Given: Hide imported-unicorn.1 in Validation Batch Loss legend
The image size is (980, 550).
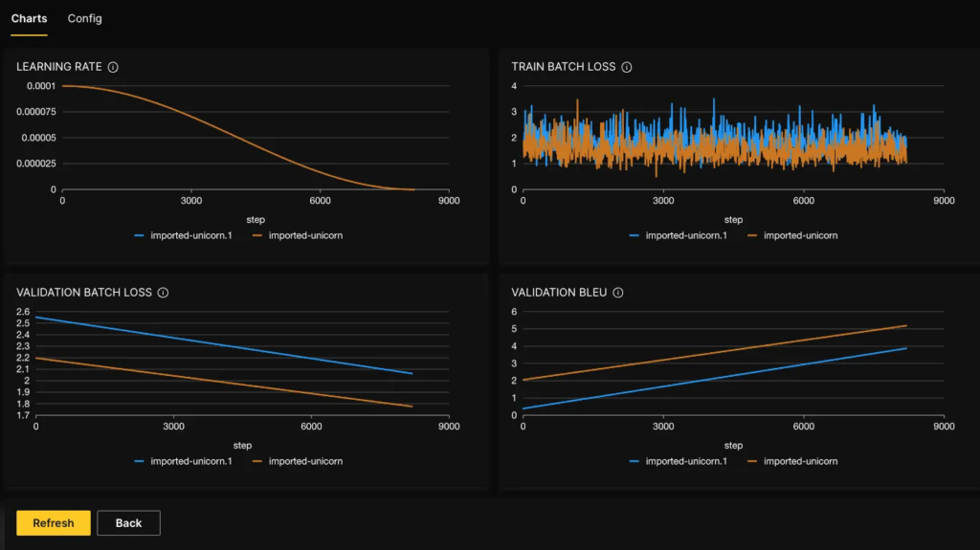Looking at the screenshot, I should point(190,461).
